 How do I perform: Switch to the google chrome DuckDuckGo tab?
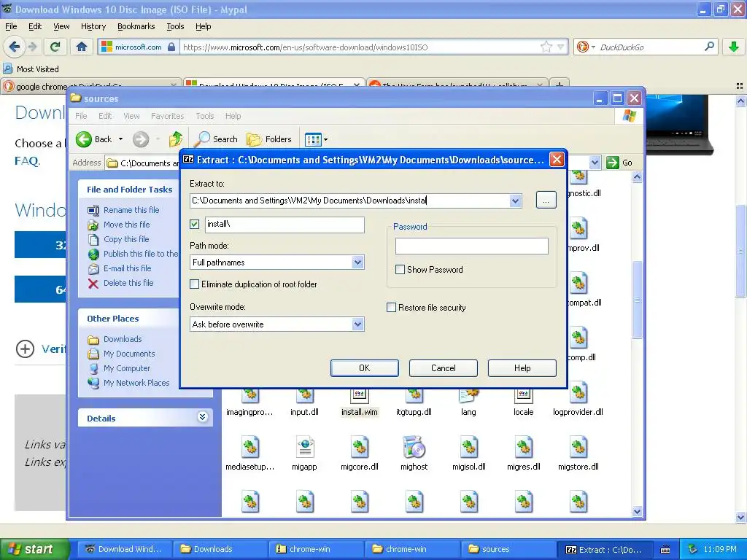(90, 85)
